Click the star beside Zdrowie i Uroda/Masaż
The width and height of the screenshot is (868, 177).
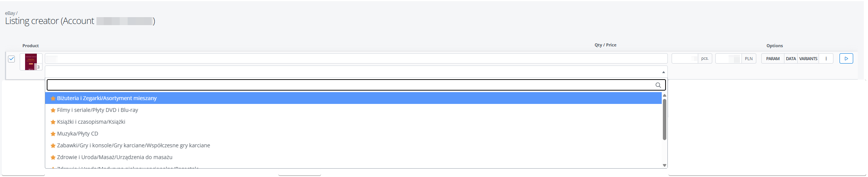tap(53, 158)
